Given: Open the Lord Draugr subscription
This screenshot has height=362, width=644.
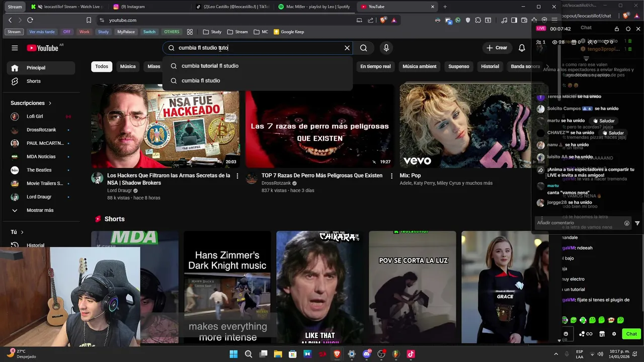Looking at the screenshot, I should tap(41, 197).
